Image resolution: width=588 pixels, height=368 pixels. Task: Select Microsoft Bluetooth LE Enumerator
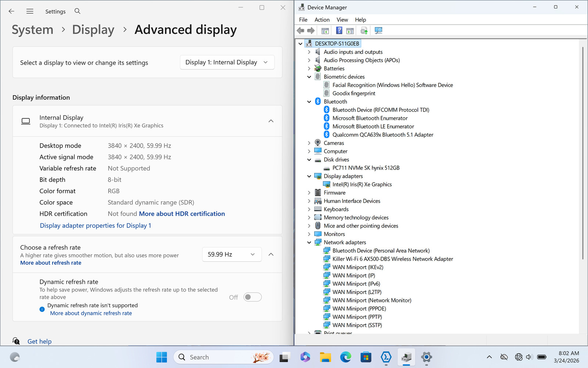(x=373, y=127)
